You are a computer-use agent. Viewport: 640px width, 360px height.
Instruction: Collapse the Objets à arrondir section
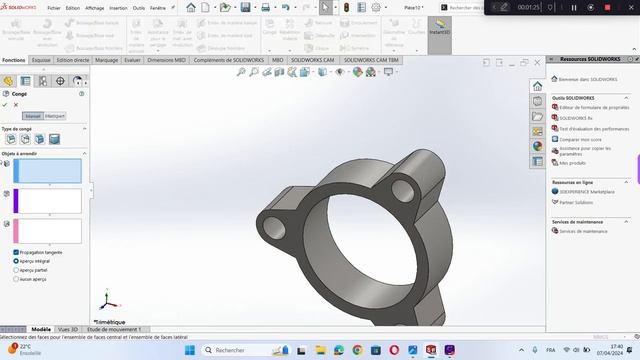pos(84,153)
